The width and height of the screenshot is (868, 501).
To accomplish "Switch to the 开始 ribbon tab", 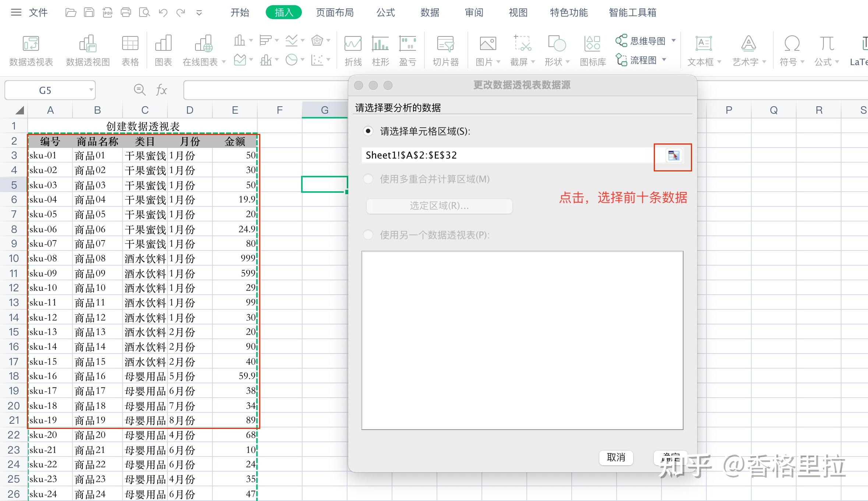I will click(240, 12).
